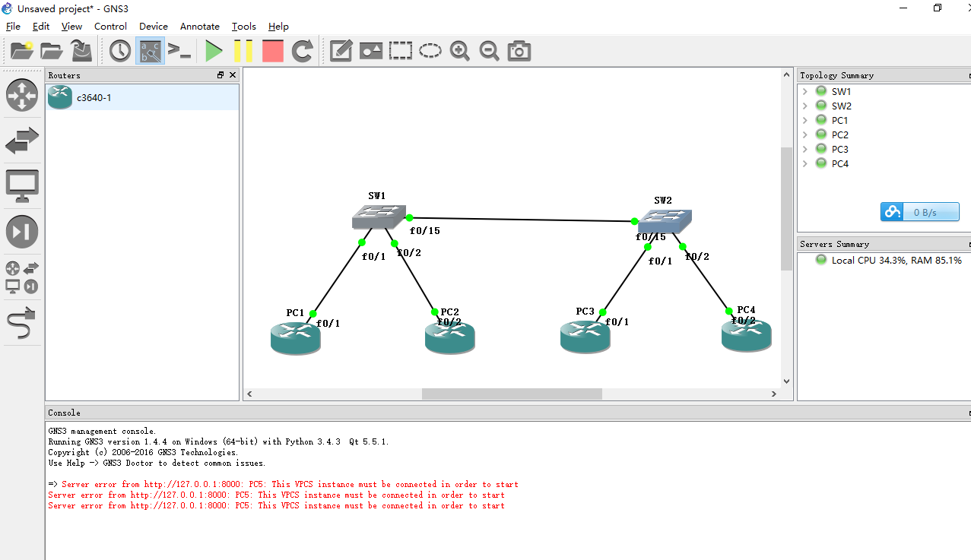Viewport: 971px width, 560px height.
Task: Open the File menu
Action: (13, 26)
